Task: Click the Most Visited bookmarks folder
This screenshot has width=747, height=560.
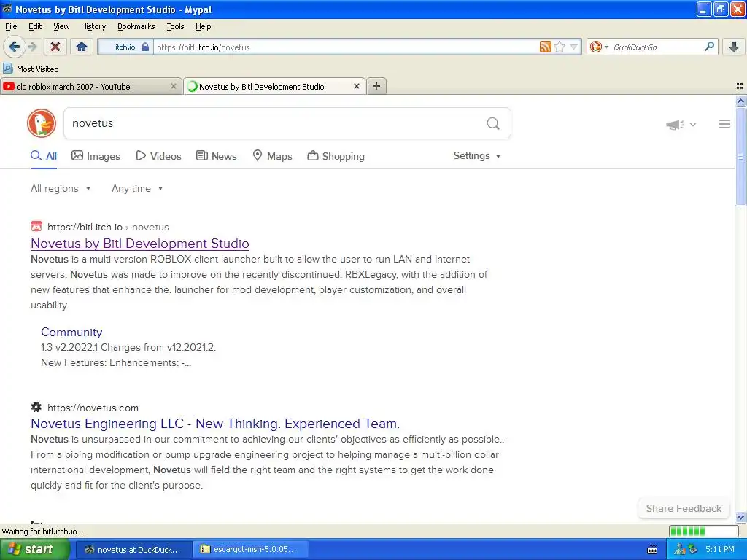Action: pyautogui.click(x=31, y=69)
